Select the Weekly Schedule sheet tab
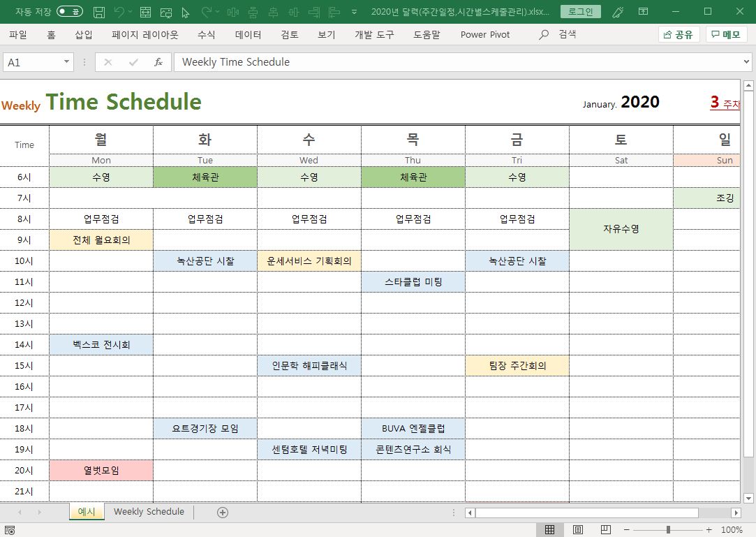 [149, 512]
